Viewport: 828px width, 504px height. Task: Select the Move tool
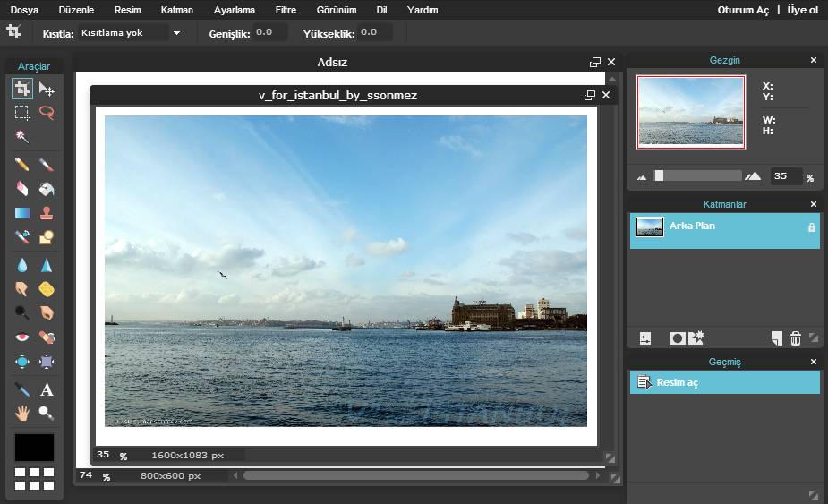click(47, 89)
